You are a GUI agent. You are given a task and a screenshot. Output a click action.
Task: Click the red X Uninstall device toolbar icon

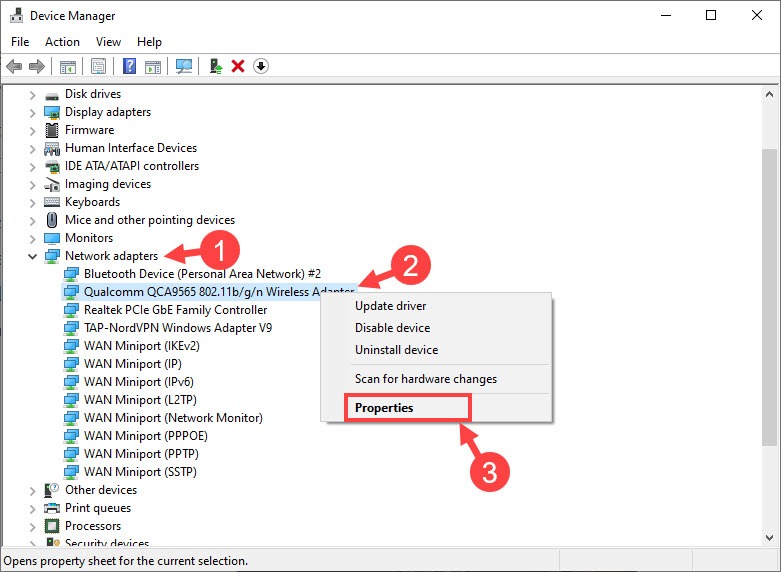238,67
